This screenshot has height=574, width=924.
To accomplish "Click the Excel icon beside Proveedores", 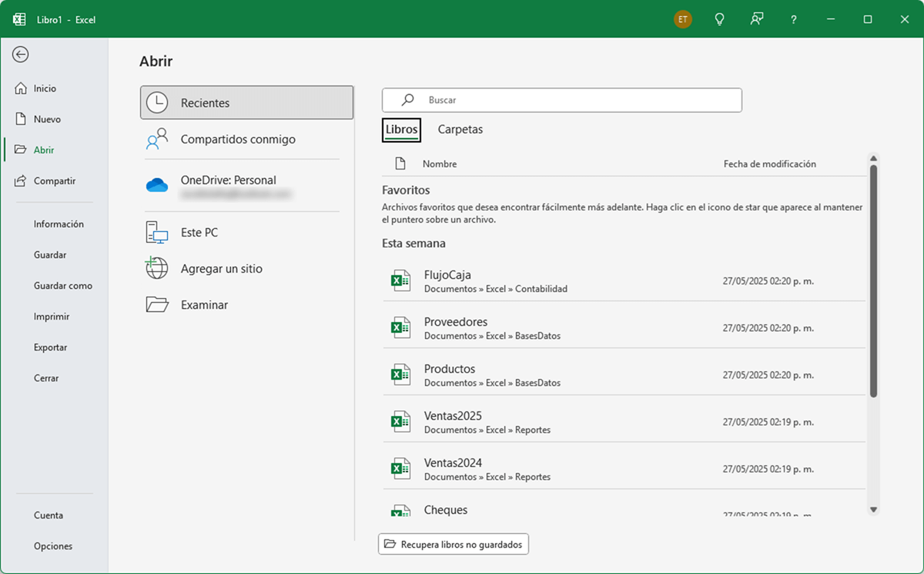I will coord(400,328).
